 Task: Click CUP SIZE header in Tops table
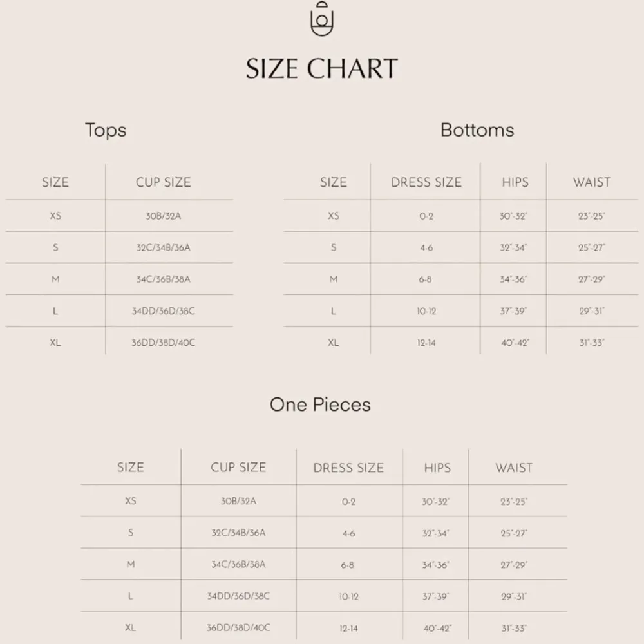click(163, 182)
